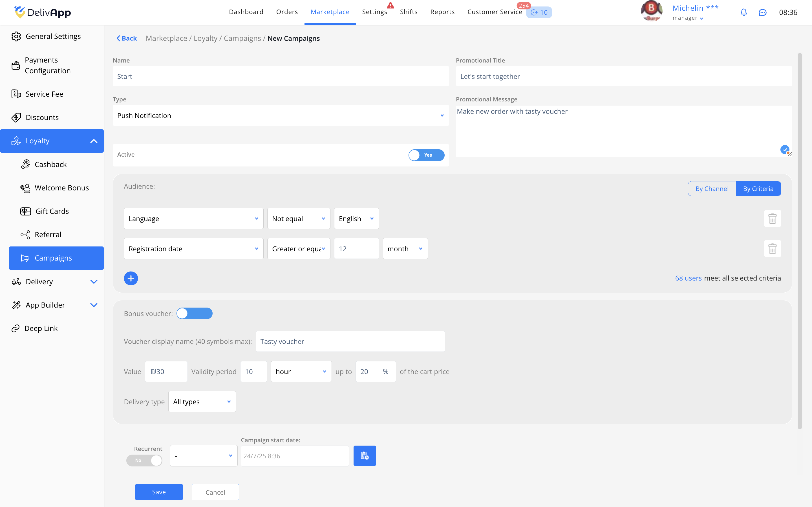Click the 68 users link
812x507 pixels.
[688, 278]
